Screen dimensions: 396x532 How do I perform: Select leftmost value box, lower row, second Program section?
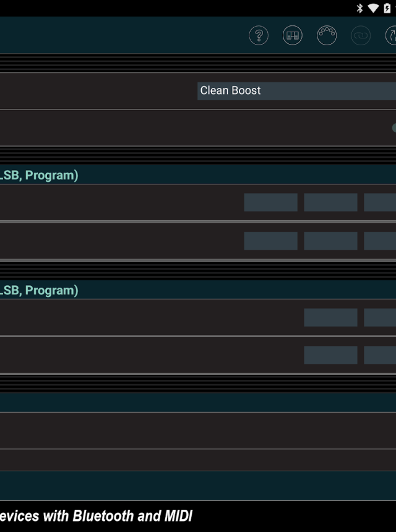coord(330,355)
